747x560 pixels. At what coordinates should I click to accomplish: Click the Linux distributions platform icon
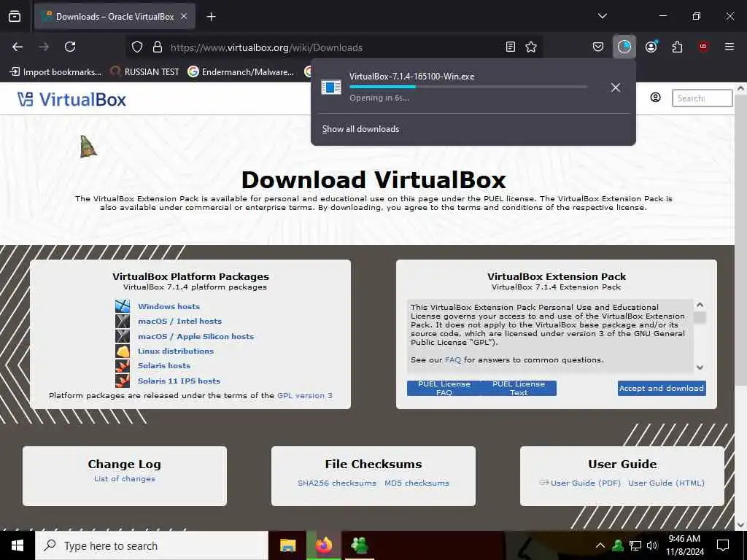coord(123,351)
